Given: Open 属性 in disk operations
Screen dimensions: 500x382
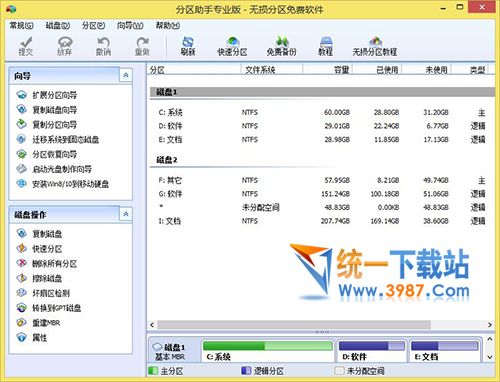Looking at the screenshot, I should click(32, 338).
